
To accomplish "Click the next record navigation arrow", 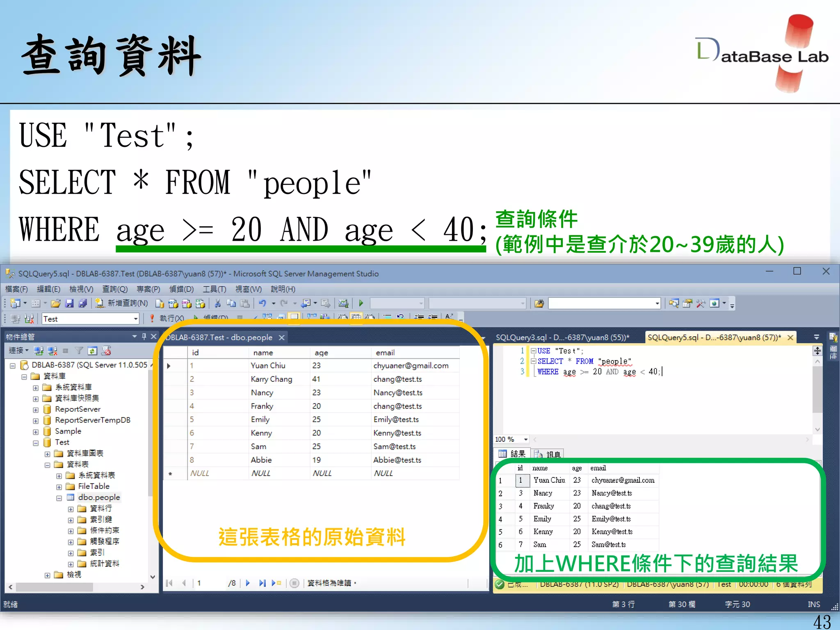I will pos(248,583).
